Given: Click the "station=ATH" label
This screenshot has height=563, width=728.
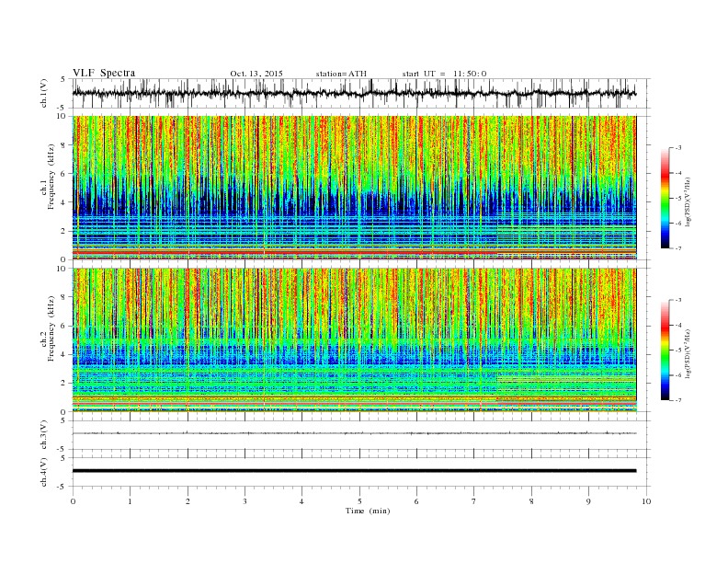Looking at the screenshot, I should [x=341, y=74].
